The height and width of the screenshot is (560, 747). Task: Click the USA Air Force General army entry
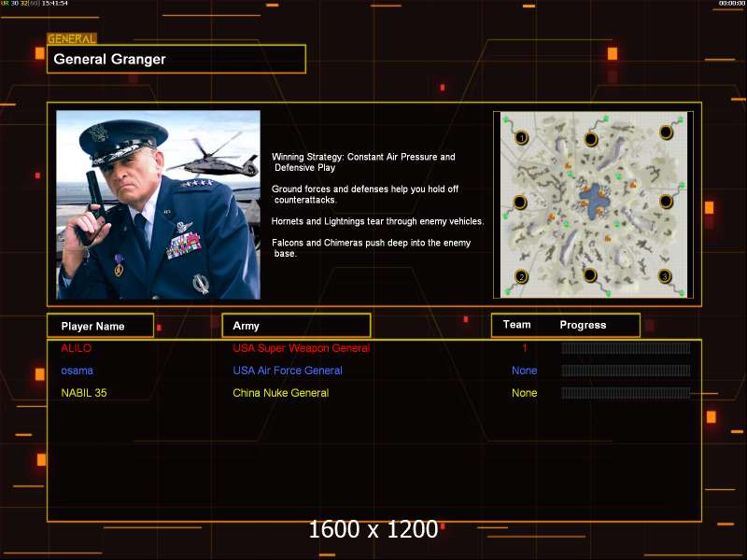click(x=288, y=371)
